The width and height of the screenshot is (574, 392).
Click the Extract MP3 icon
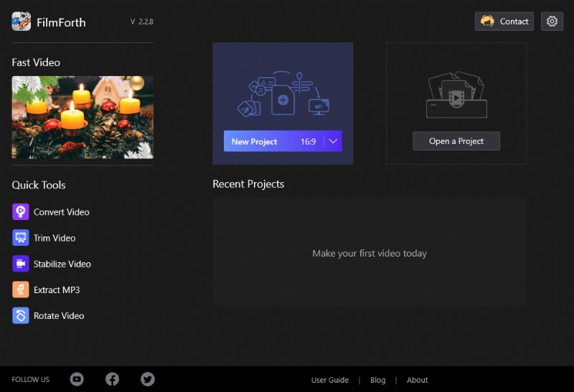coord(21,290)
